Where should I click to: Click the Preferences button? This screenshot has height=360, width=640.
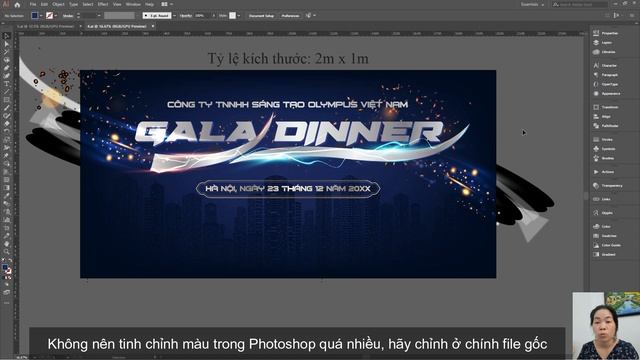pyautogui.click(x=290, y=16)
